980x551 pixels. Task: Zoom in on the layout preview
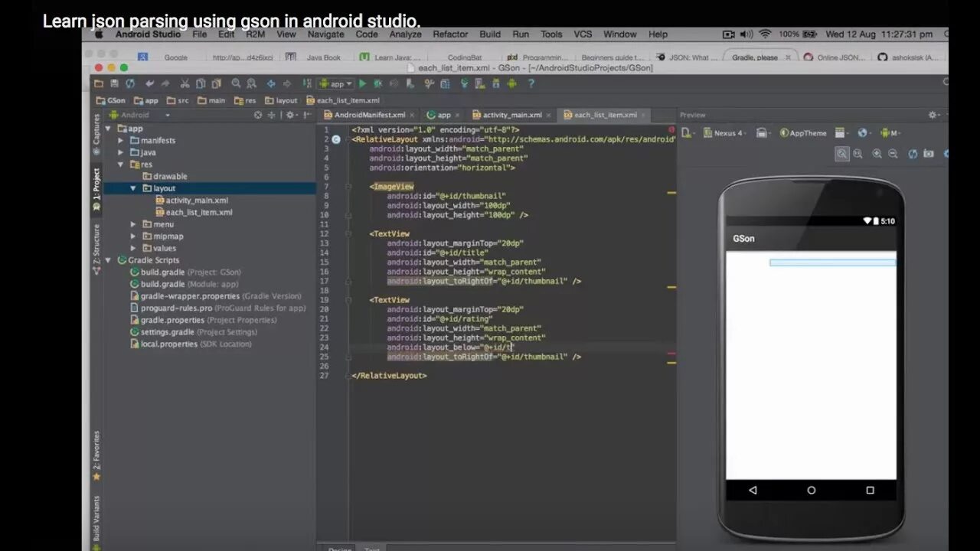(x=877, y=154)
